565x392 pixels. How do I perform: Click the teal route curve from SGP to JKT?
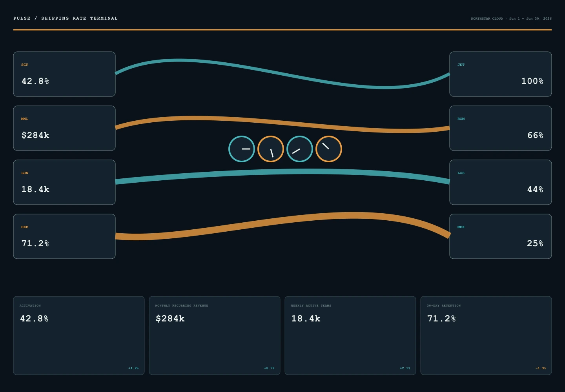pos(282,74)
